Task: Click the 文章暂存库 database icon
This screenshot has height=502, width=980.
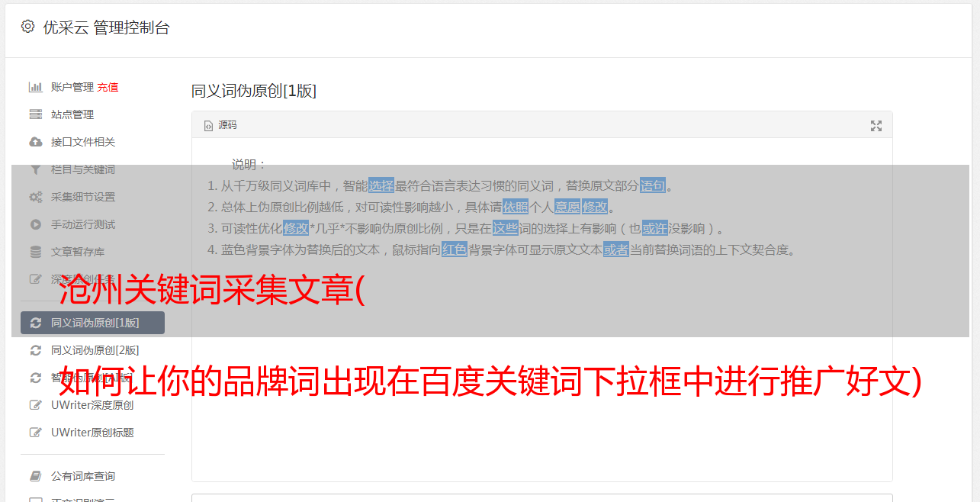Action: 35,252
